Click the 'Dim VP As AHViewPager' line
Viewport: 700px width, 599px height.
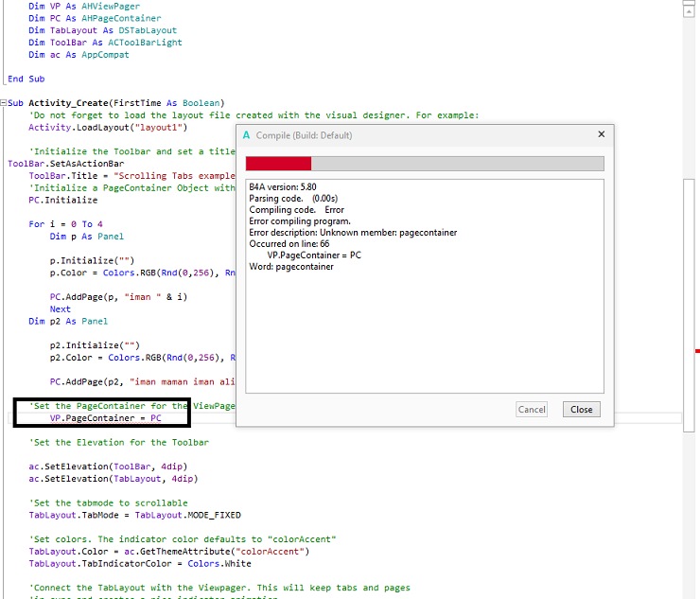[x=75, y=6]
